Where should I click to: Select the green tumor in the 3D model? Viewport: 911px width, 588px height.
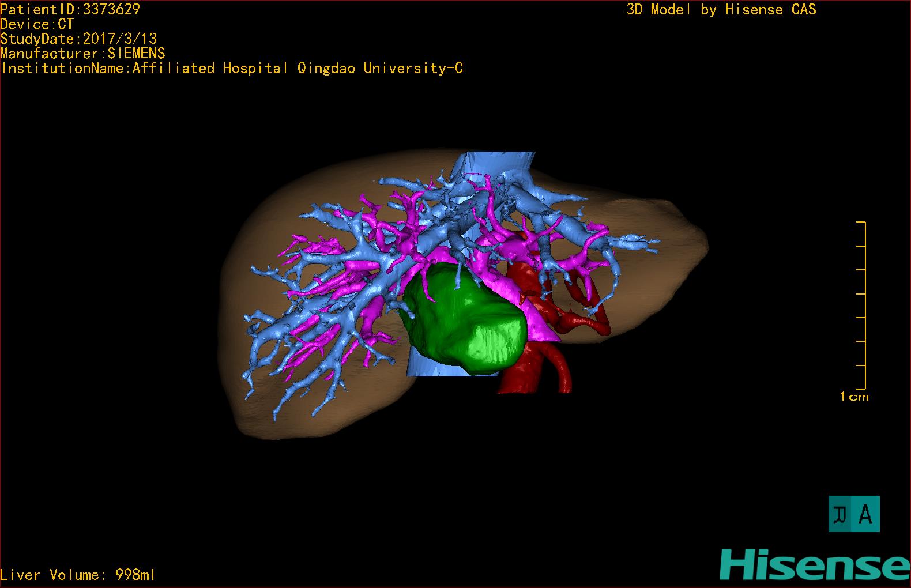[x=465, y=320]
